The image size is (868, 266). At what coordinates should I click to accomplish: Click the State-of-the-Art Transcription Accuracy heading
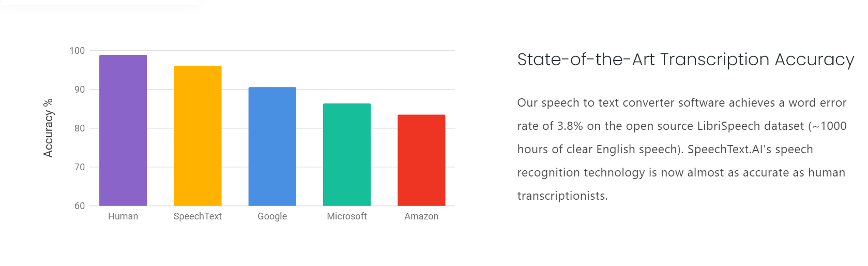(x=686, y=60)
